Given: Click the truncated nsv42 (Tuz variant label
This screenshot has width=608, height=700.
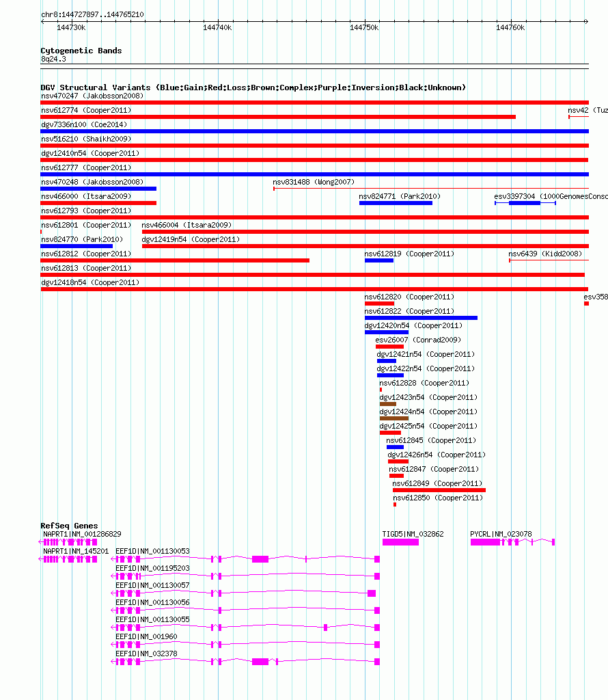Looking at the screenshot, I should point(588,110).
